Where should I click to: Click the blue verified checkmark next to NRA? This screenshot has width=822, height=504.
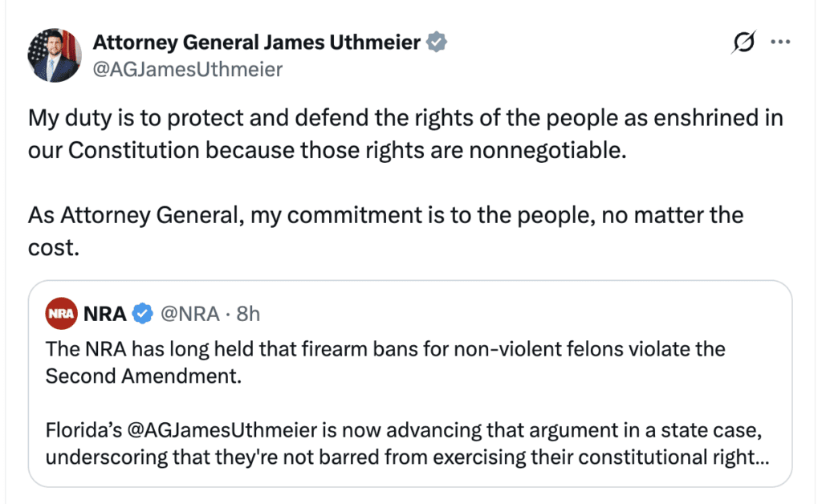click(x=143, y=314)
